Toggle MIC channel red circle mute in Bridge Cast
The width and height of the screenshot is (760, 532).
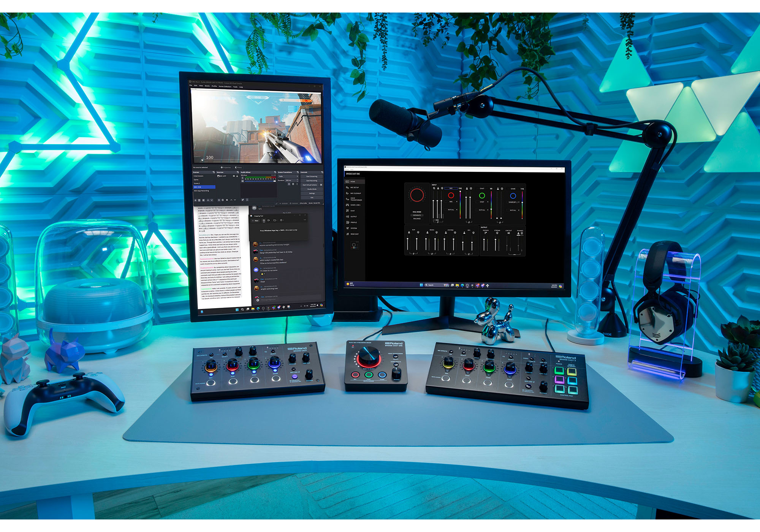point(451,195)
